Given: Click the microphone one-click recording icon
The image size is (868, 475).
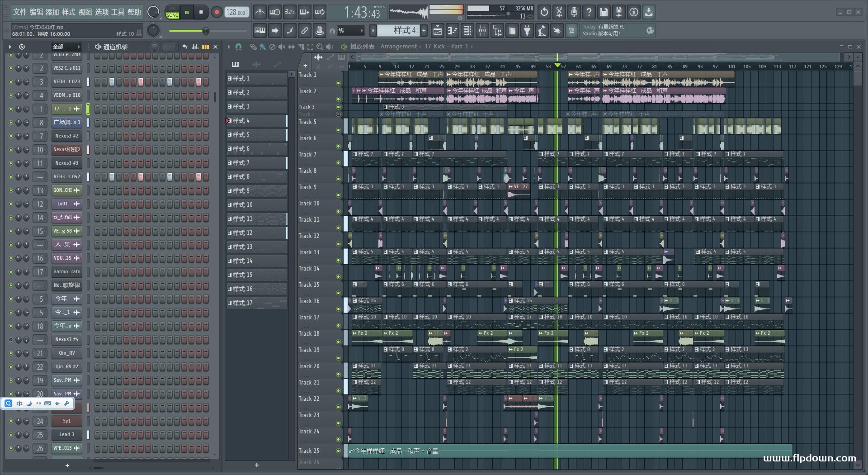Looking at the screenshot, I should click(x=574, y=12).
